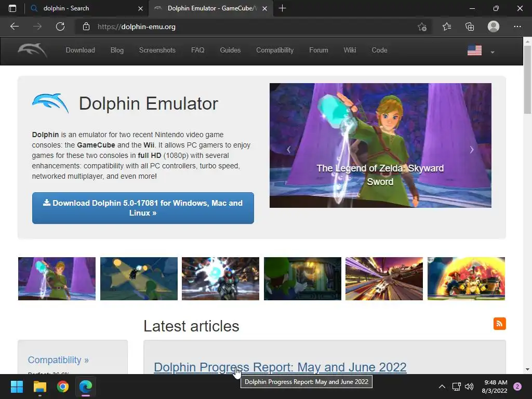
Task: Open the Luigi's Mansion thumbnail
Action: click(303, 278)
